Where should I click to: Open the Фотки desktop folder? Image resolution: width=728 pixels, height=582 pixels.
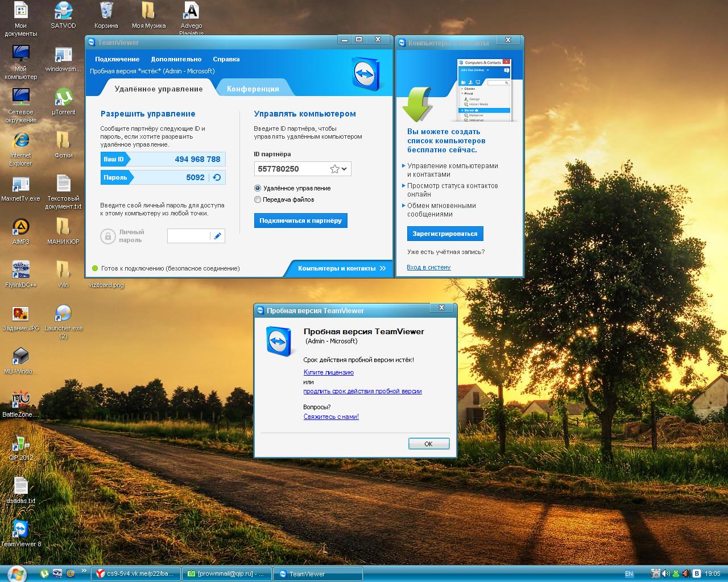coord(63,145)
